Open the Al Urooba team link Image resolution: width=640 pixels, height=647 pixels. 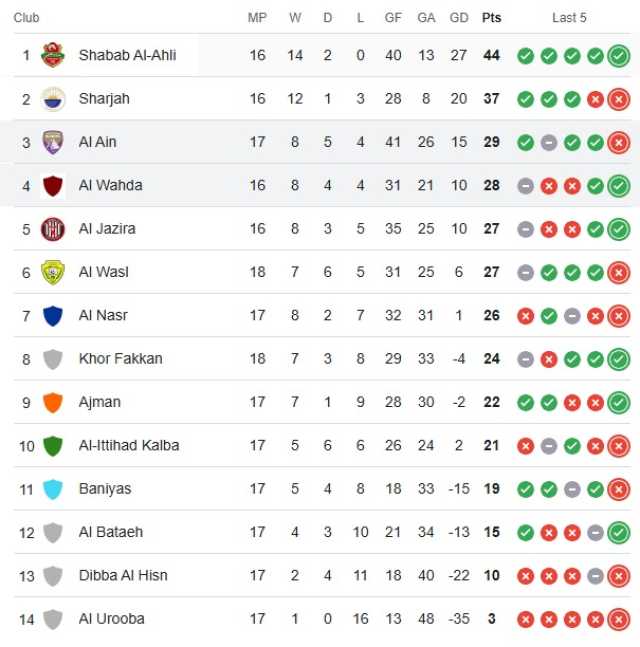point(111,619)
